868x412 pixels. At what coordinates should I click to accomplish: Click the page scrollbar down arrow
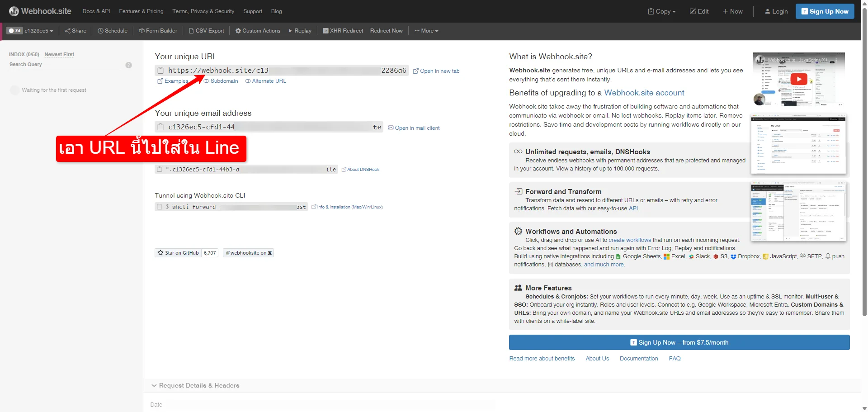(864, 408)
